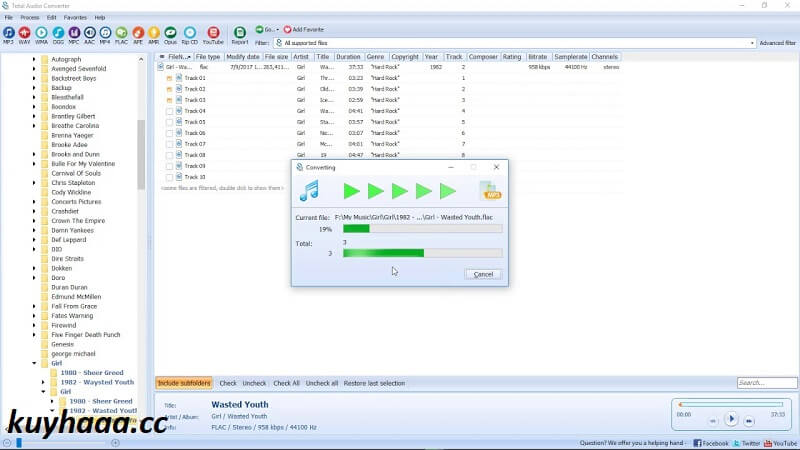Screen dimensions: 800x450
Task: Click Restore last selection
Action: (x=374, y=383)
